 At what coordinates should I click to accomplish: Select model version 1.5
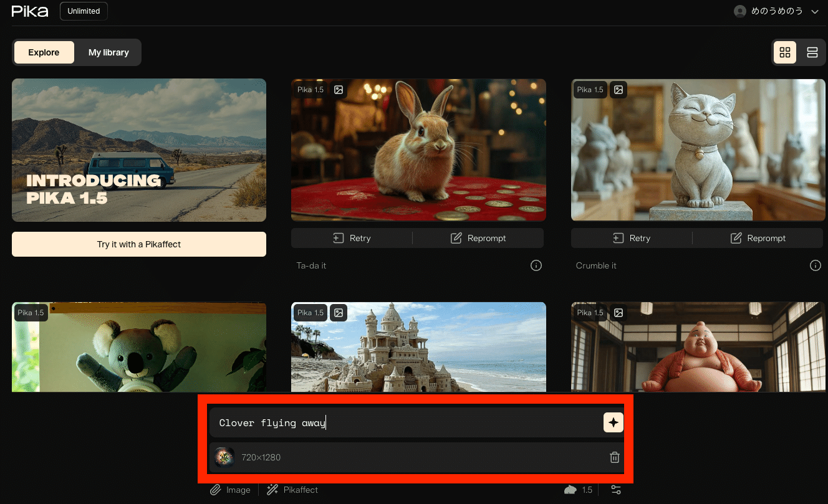[579, 490]
